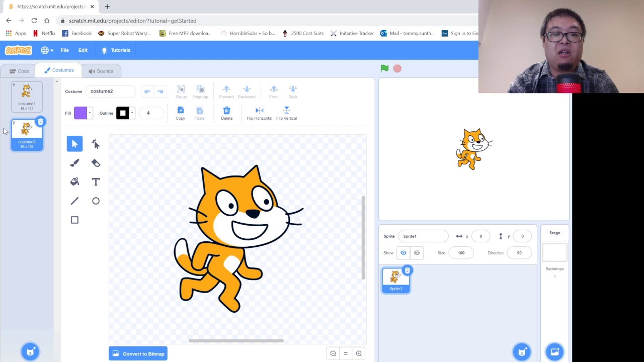Open the Apps bookmarks shortcut
Image resolution: width=644 pixels, height=362 pixels.
[16, 33]
